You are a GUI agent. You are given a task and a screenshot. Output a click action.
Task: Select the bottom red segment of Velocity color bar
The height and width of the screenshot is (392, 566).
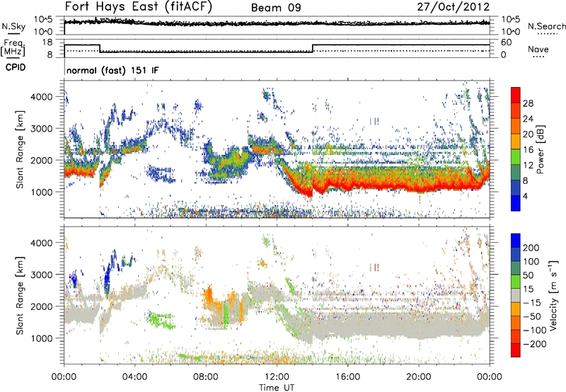point(516,350)
